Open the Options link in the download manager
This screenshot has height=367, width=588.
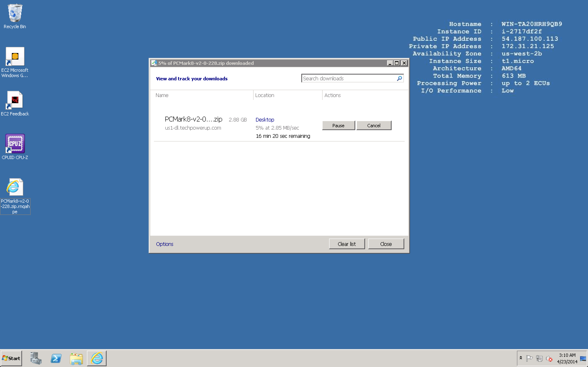[x=165, y=244]
